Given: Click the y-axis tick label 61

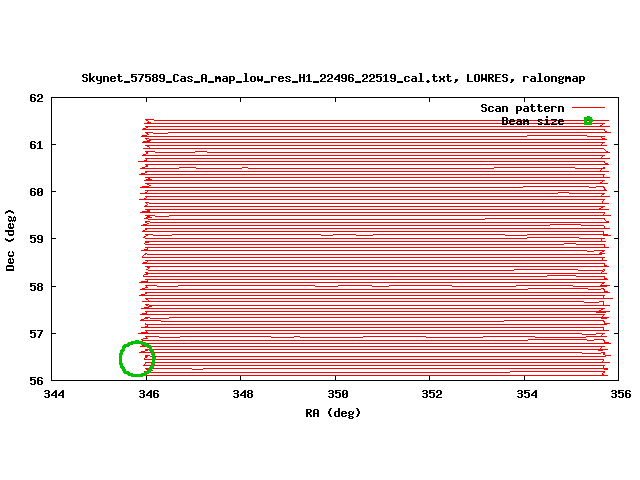Looking at the screenshot, I should click(36, 145).
